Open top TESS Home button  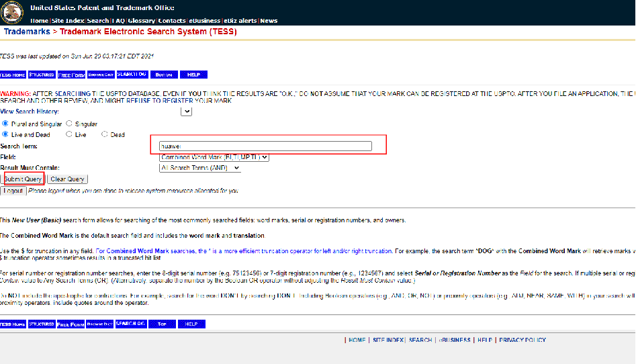[13, 75]
